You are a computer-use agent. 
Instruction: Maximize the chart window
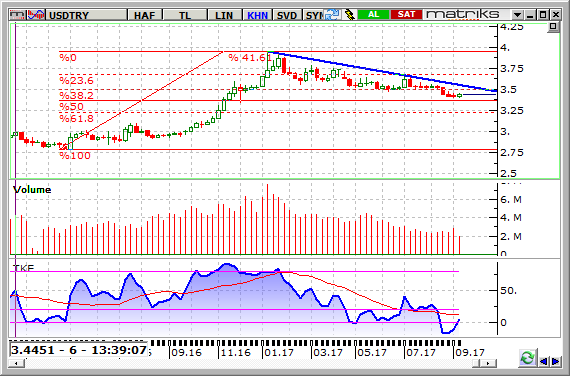coord(543,15)
